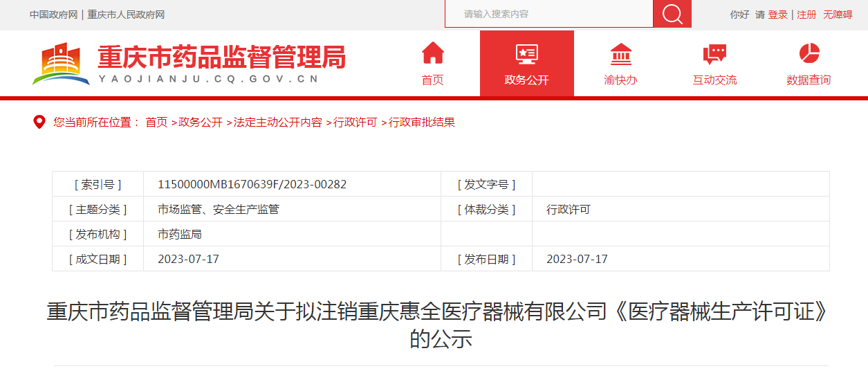Go to 首页 in the breadcrumb
This screenshot has height=371, width=868.
156,123
